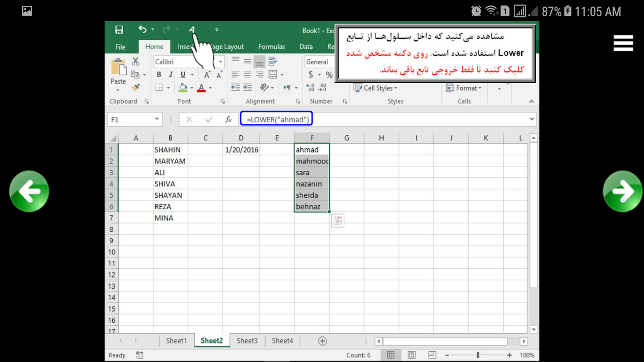Open the Calibri font name dropdown
Image resolution: width=644 pixels, height=362 pixels.
(221, 62)
